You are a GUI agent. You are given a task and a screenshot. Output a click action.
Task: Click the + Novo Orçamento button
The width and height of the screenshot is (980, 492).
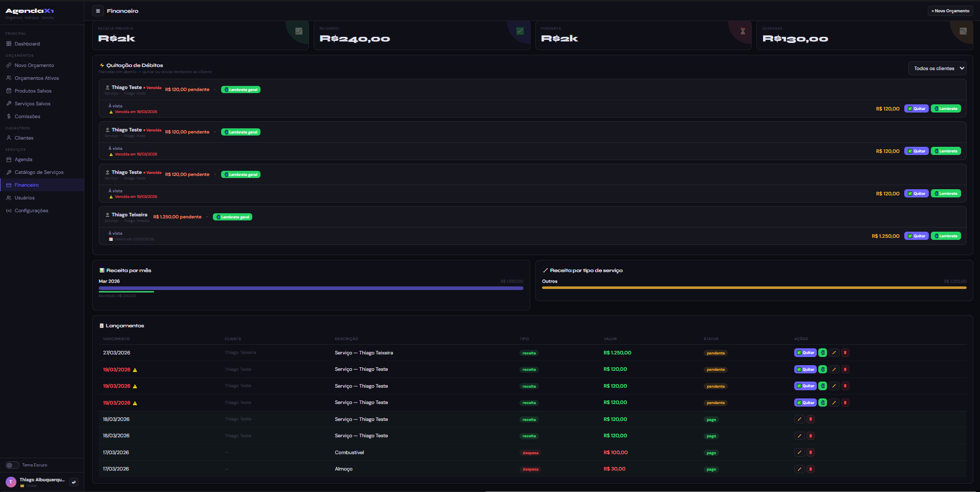950,11
